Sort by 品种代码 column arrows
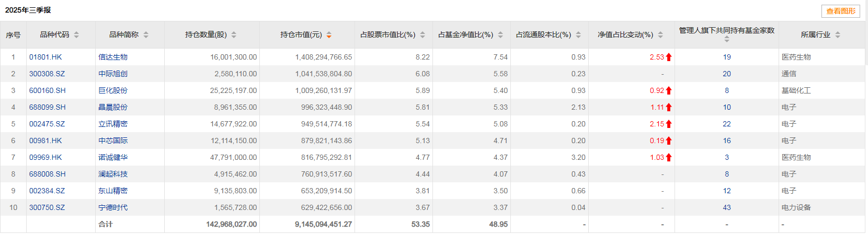Viewport: 868px width, 234px height. pyautogui.click(x=76, y=35)
